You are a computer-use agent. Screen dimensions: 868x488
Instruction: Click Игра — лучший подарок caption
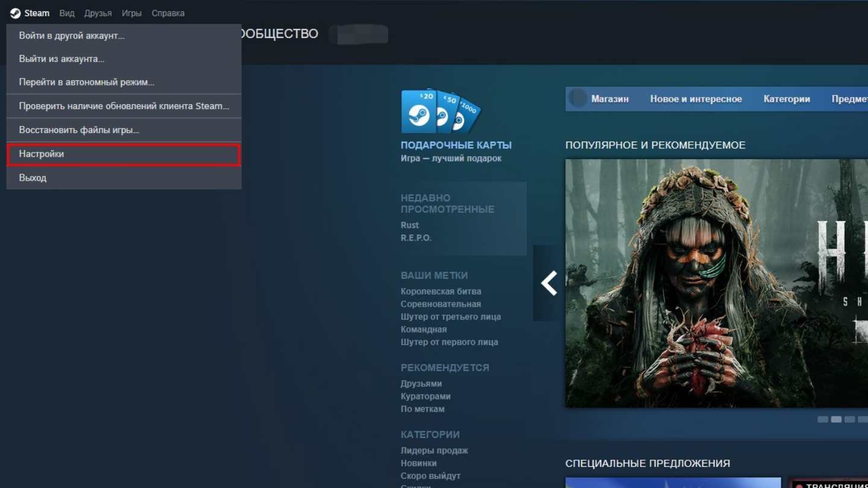[451, 158]
